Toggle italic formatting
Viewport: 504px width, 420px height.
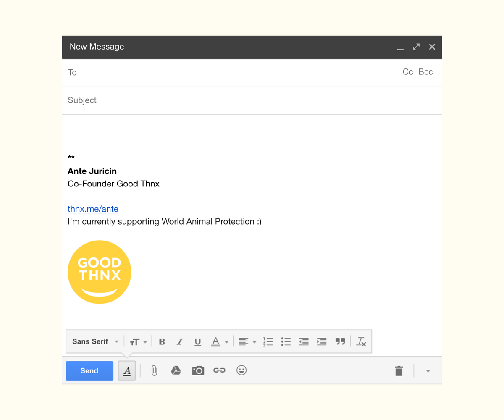tap(180, 341)
